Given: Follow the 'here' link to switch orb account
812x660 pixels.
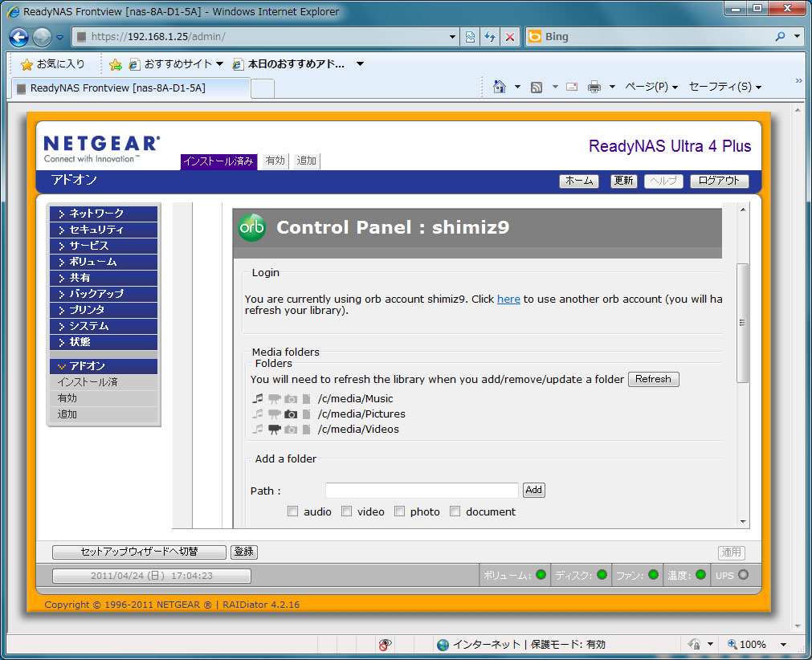Looking at the screenshot, I should pyautogui.click(x=508, y=299).
